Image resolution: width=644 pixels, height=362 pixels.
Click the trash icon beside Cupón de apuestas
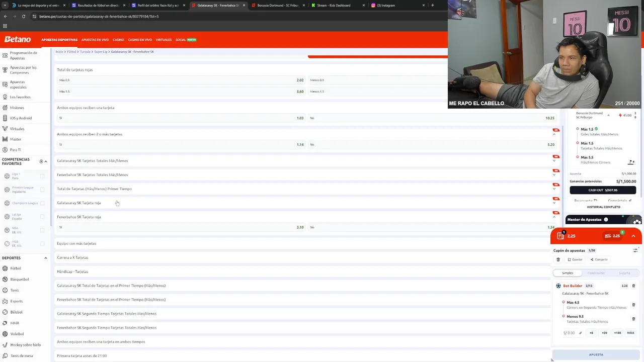point(558,259)
